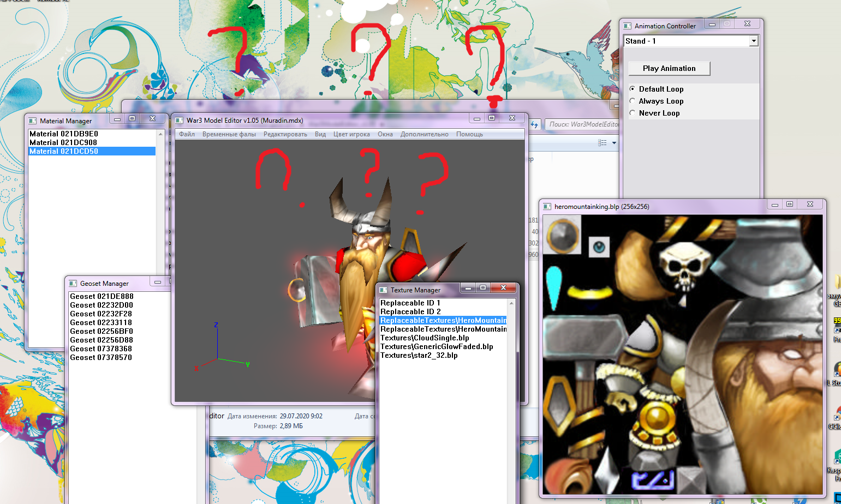Select Geoset 02232D00
The height and width of the screenshot is (504, 841).
coord(102,305)
